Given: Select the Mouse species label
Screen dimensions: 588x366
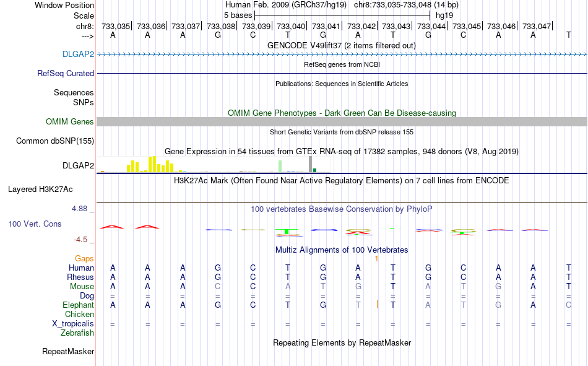Looking at the screenshot, I should tap(82, 286).
